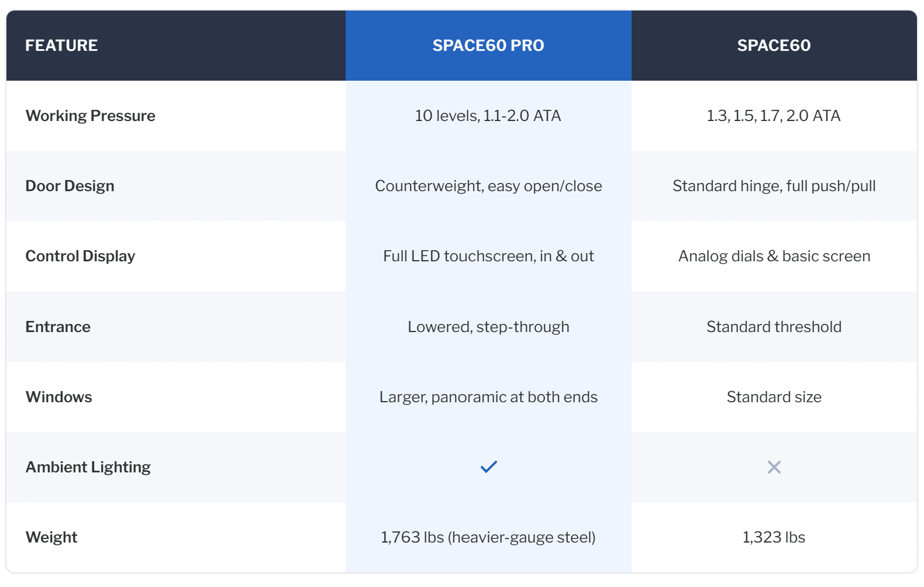Click the Weight row label
Image resolution: width=924 pixels, height=587 pixels.
click(51, 537)
